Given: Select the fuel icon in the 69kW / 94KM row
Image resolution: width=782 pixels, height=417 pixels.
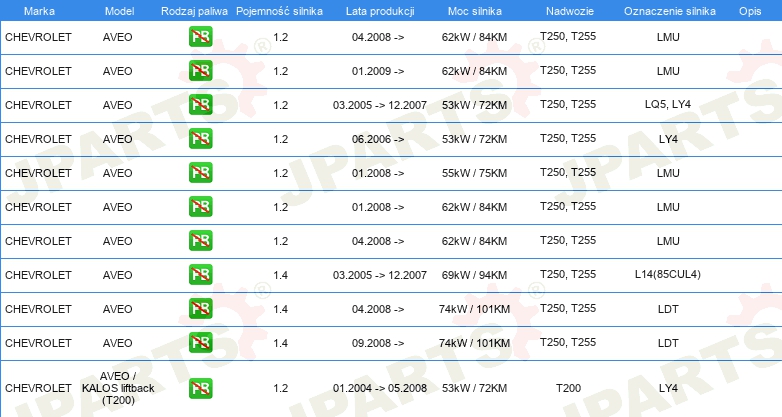Looking at the screenshot, I should point(200,275).
